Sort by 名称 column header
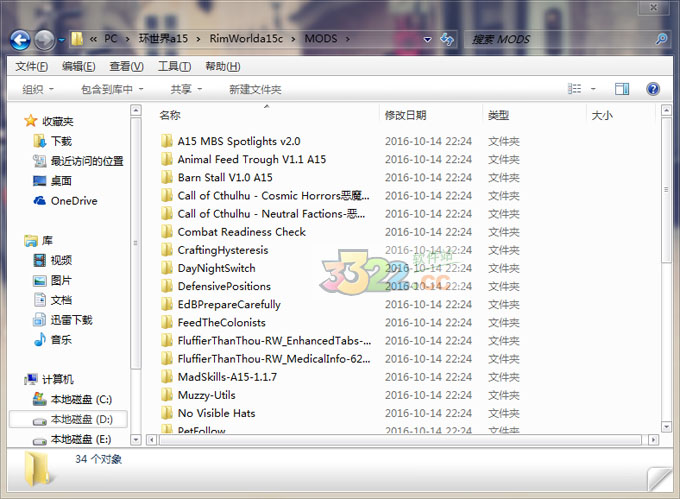680x499 pixels. tap(170, 115)
